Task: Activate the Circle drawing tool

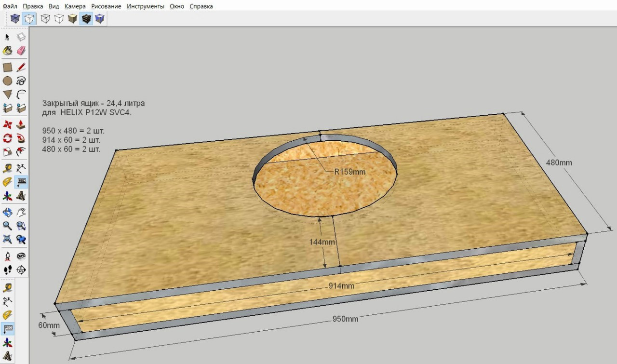Action: pos(8,81)
